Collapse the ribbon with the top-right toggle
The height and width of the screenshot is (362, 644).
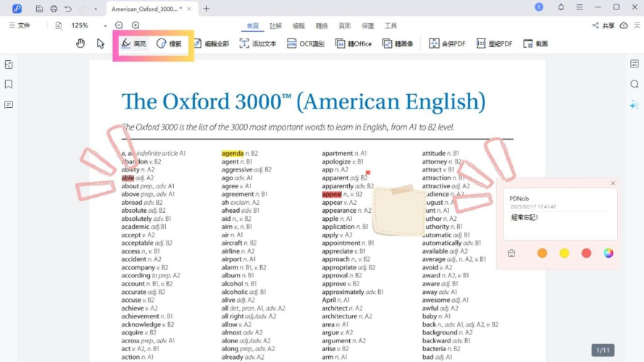[x=637, y=25]
